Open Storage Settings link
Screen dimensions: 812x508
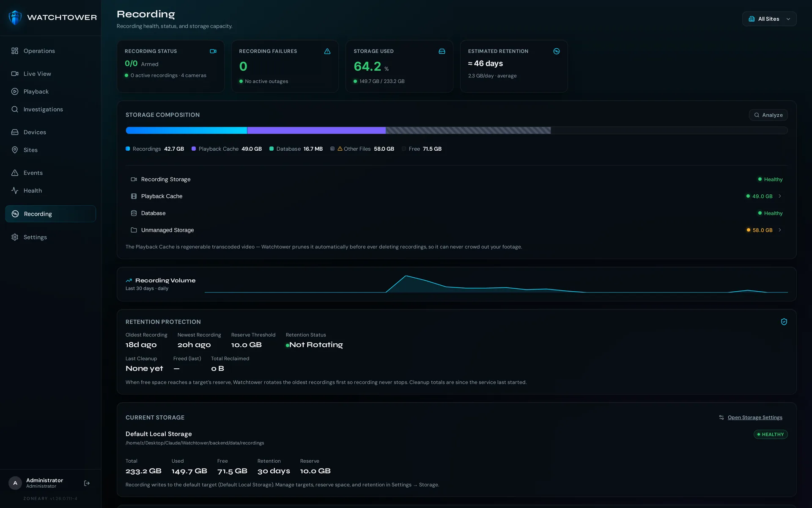tap(755, 417)
